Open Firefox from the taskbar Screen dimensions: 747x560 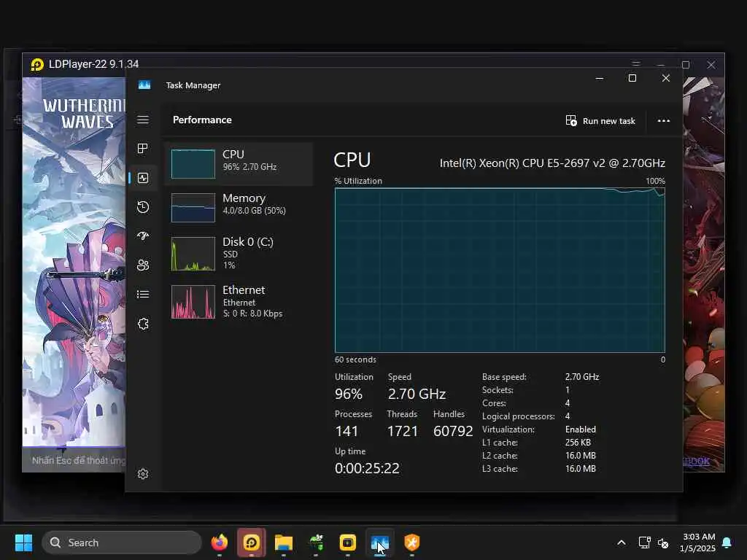click(219, 542)
